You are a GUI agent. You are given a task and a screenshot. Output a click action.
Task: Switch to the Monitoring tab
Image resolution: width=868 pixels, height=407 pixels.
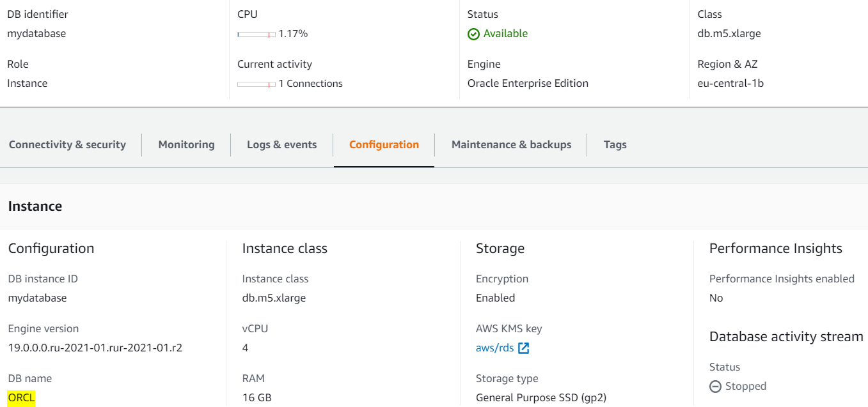(x=186, y=144)
